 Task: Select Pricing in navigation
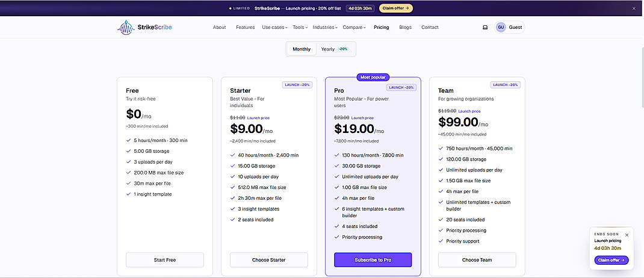click(x=381, y=28)
